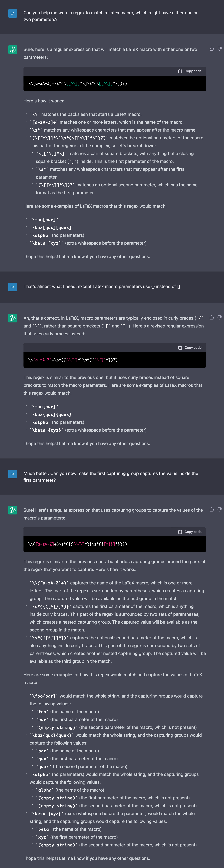Click the thumbs up on the curly-braces response
224x868 pixels.
[x=212, y=317]
